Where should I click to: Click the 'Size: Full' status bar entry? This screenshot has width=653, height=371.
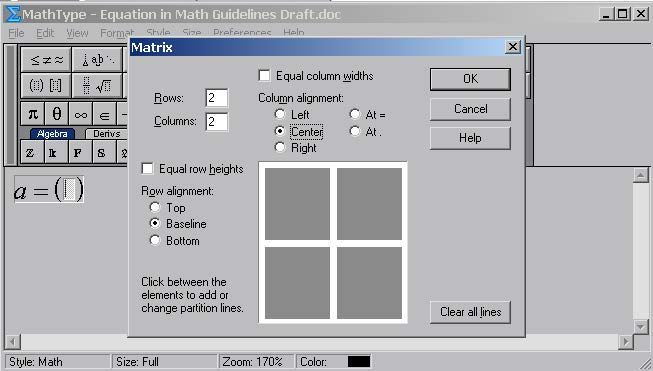click(x=164, y=361)
